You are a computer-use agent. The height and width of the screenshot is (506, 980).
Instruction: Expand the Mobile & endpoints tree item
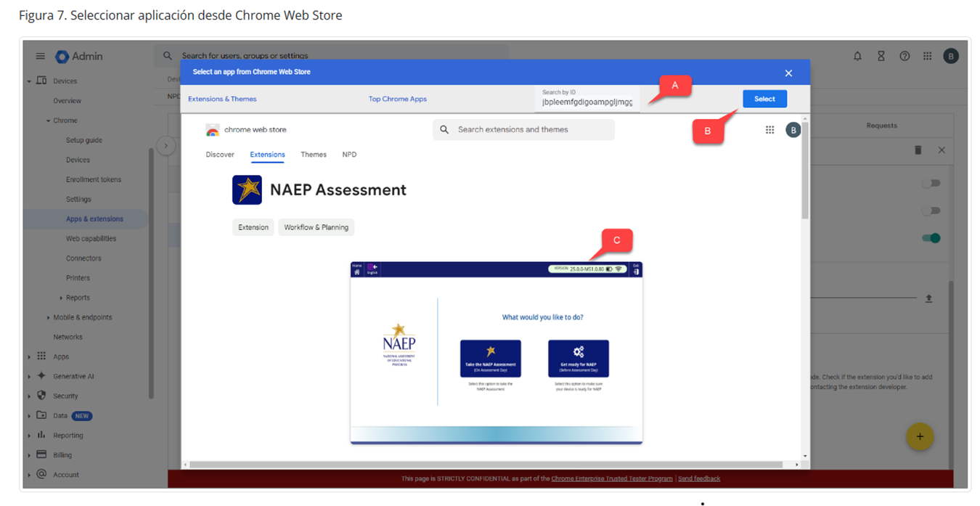[49, 318]
